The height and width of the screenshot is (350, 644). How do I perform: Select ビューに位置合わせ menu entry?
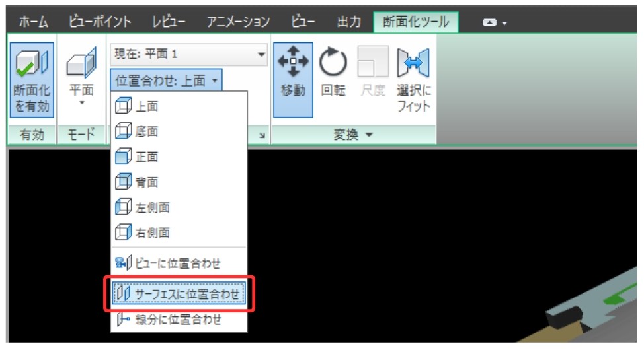179,263
